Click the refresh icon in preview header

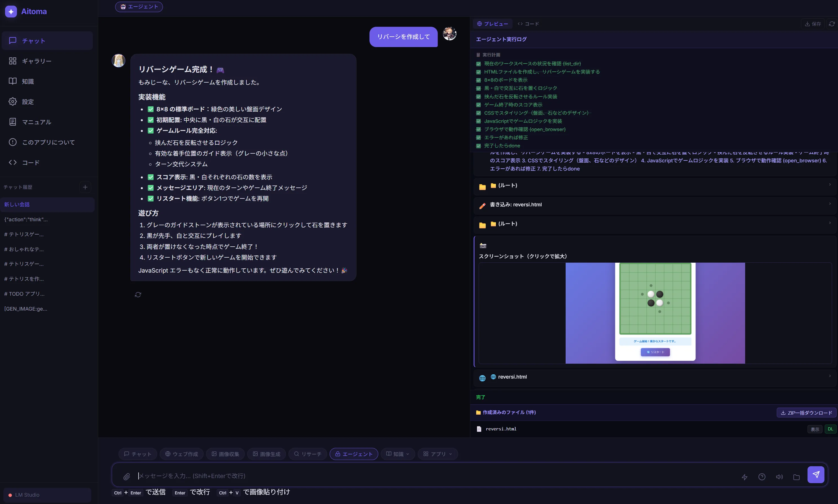(832, 24)
